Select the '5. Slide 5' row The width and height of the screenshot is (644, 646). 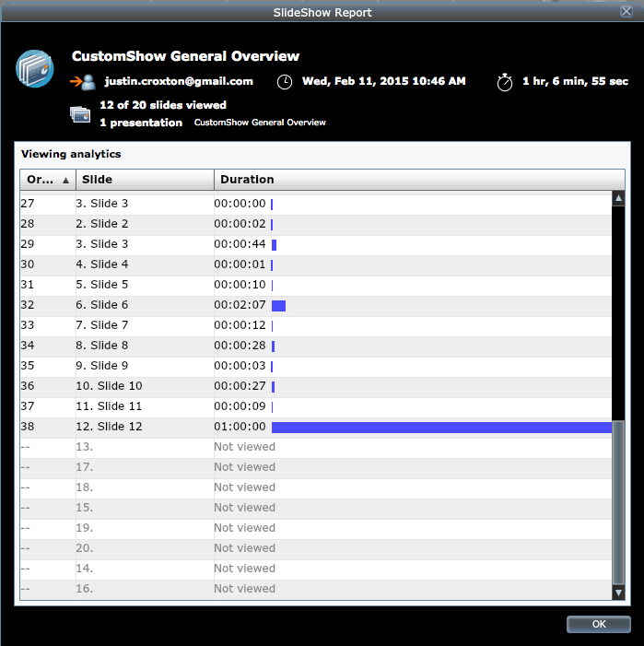click(316, 285)
